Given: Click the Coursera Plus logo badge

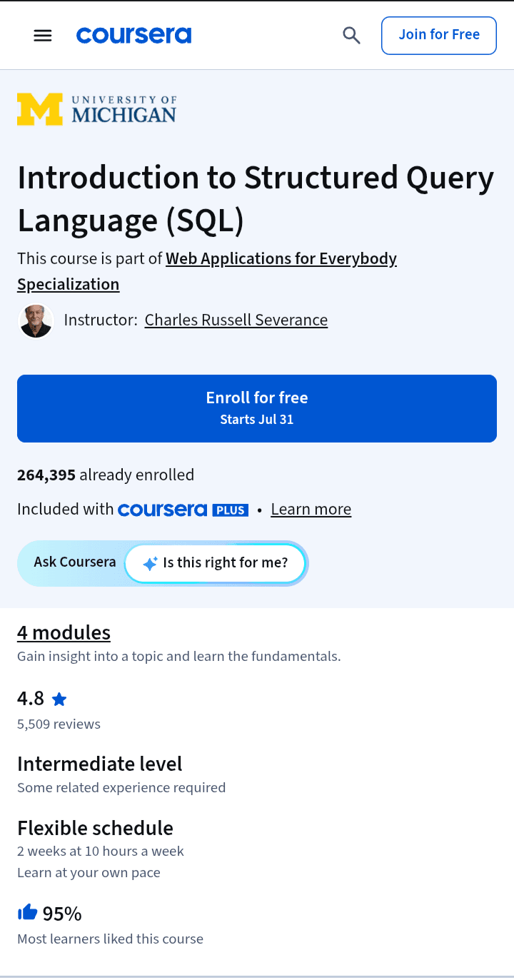Looking at the screenshot, I should pyautogui.click(x=183, y=510).
